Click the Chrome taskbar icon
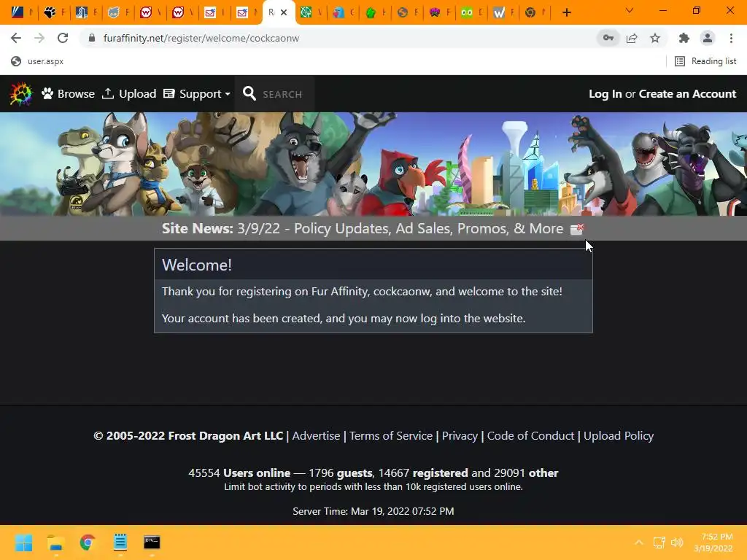Image resolution: width=747 pixels, height=560 pixels. 88,542
